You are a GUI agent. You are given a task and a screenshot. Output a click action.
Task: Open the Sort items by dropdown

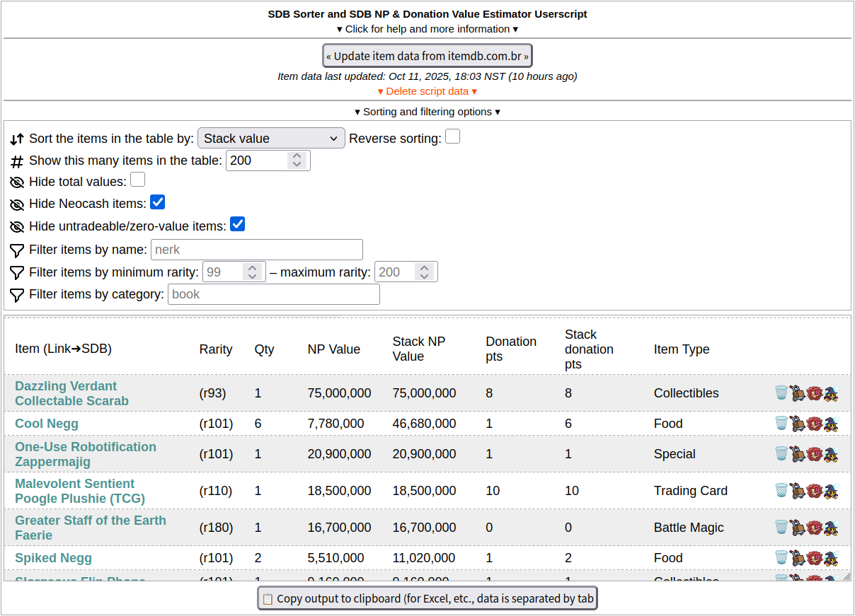(271, 139)
